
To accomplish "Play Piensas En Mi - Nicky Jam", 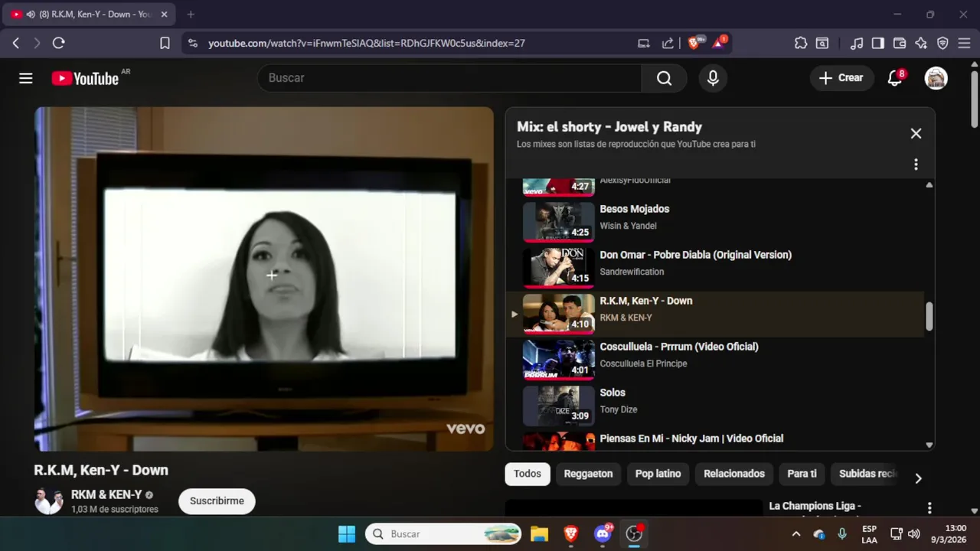I will (x=715, y=440).
